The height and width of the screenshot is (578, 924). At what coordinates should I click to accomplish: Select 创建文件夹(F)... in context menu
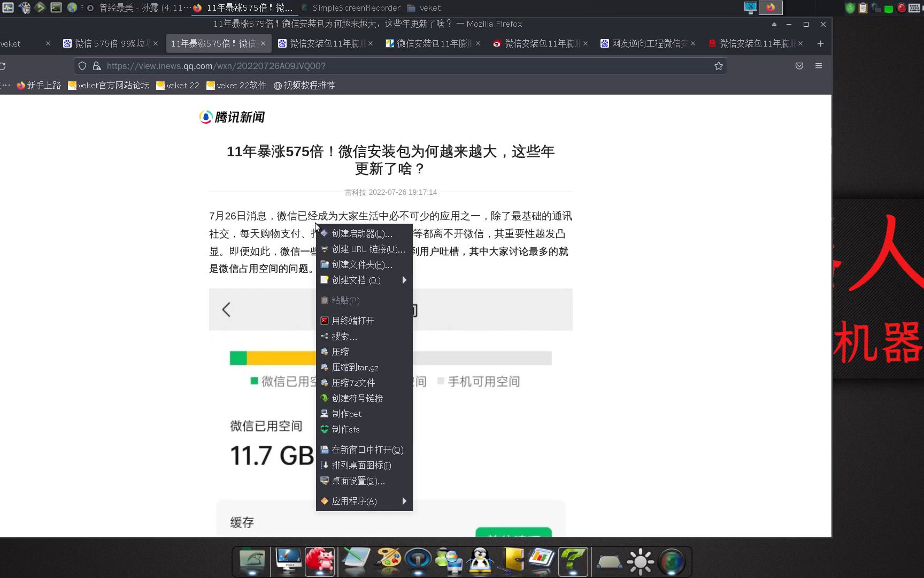click(x=364, y=264)
